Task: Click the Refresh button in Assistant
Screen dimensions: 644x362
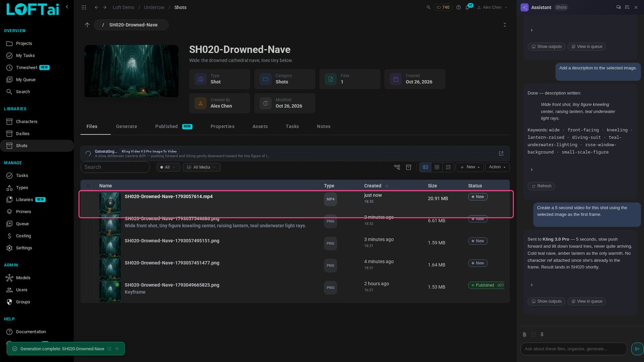Action: (x=541, y=186)
